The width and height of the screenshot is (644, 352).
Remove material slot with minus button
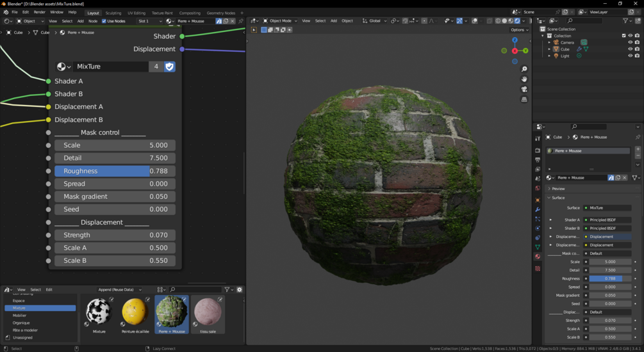[638, 156]
